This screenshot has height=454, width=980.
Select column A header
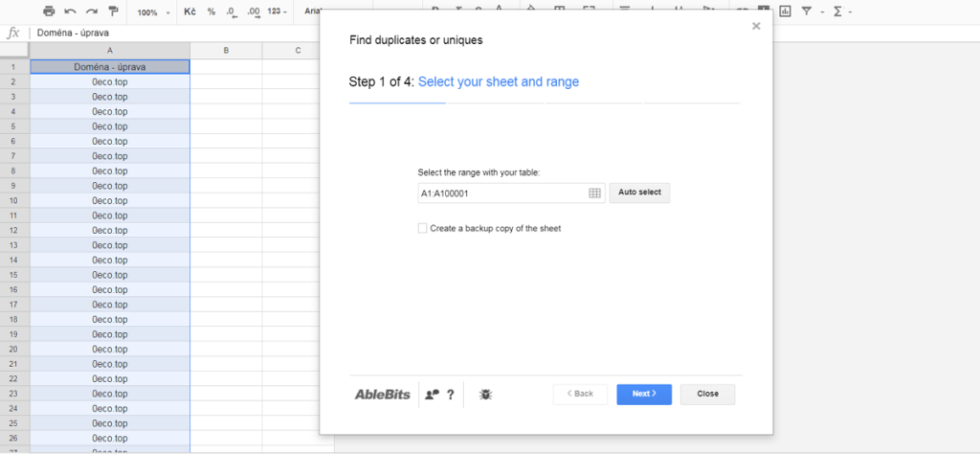click(110, 50)
